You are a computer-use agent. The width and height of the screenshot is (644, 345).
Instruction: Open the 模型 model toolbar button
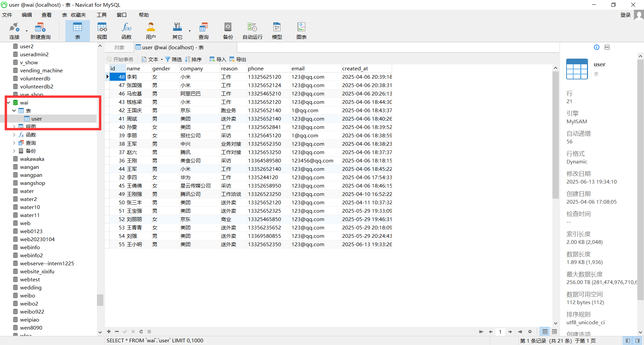277,31
